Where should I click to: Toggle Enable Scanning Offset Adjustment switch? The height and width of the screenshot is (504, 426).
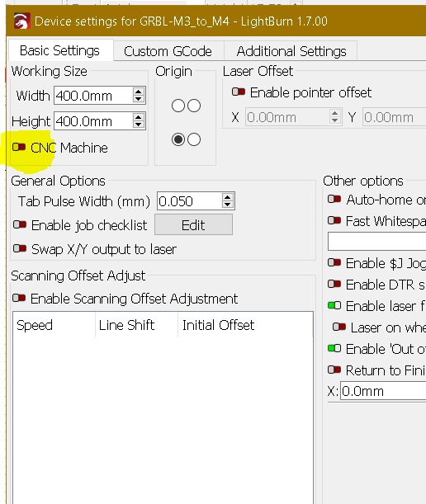click(x=19, y=298)
